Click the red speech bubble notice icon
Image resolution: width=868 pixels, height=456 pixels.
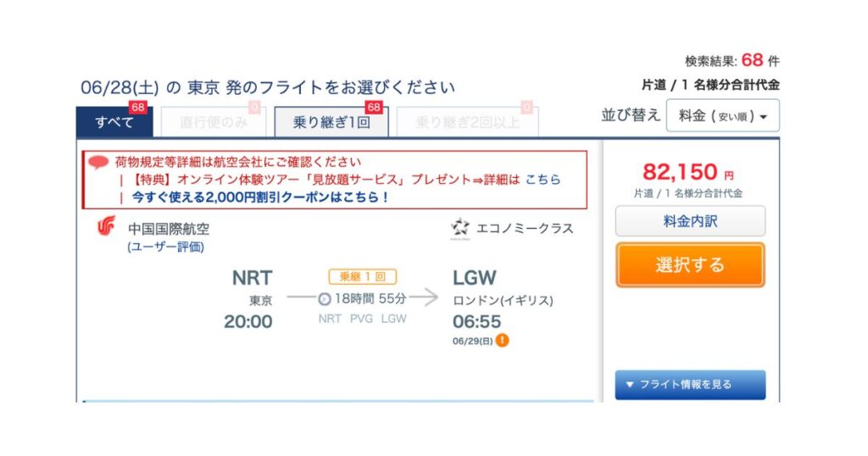coord(98,162)
